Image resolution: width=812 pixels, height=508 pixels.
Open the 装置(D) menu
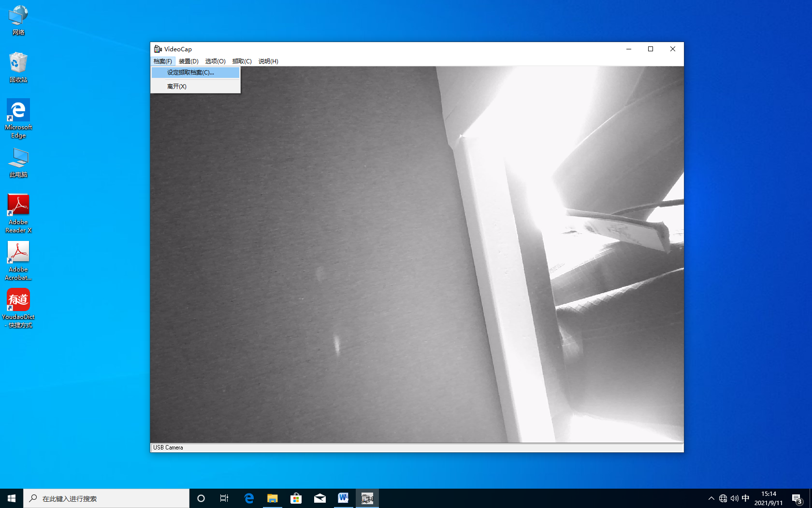click(x=188, y=61)
